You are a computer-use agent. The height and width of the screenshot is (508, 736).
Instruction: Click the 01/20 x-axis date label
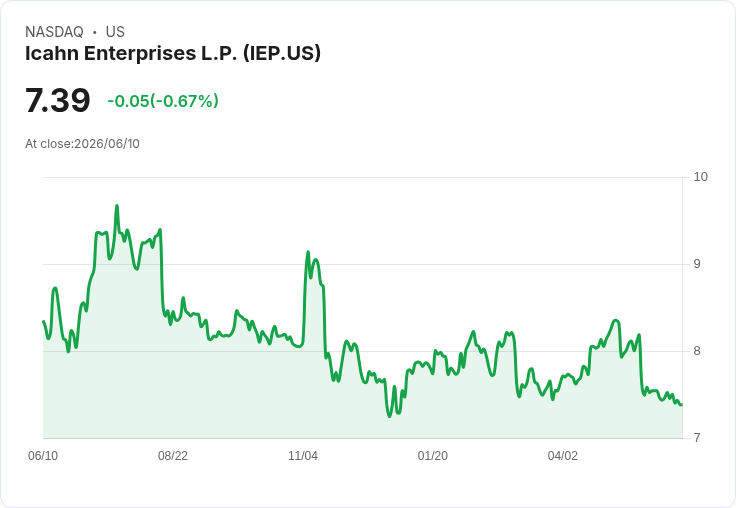(432, 456)
